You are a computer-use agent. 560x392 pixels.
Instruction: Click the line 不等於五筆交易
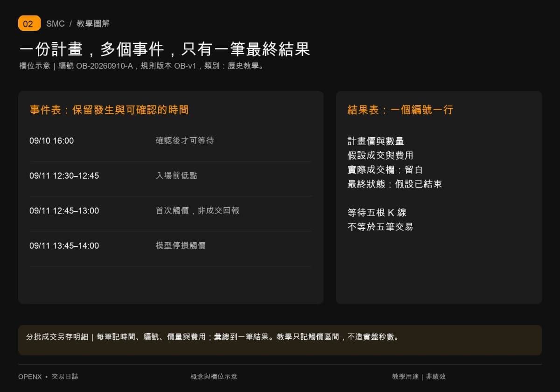380,227
